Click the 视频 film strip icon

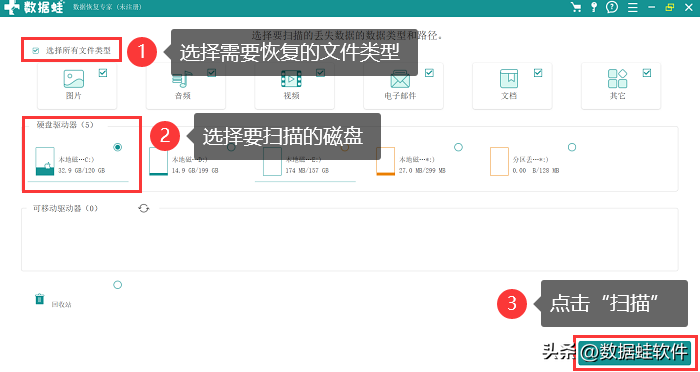pos(291,79)
